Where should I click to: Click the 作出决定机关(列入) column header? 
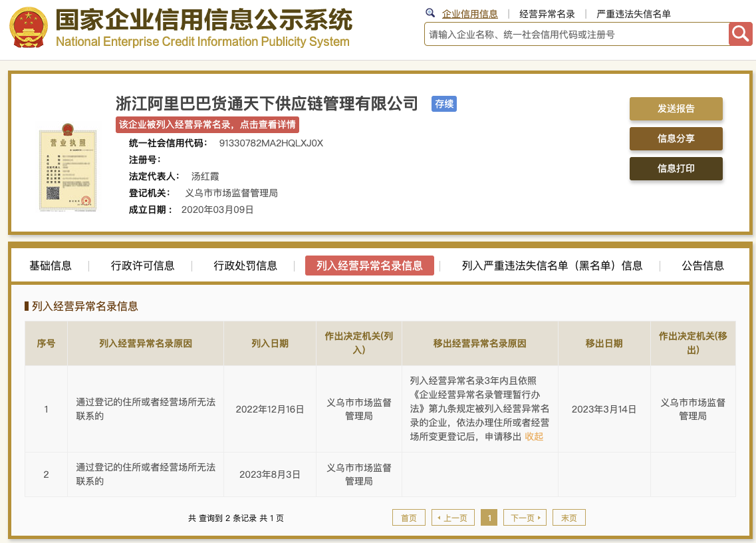point(358,343)
